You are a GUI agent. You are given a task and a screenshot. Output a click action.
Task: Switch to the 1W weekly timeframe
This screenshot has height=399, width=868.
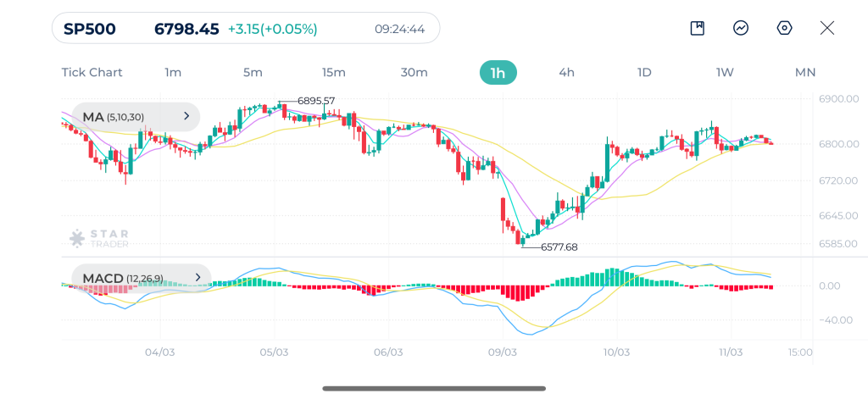[725, 72]
